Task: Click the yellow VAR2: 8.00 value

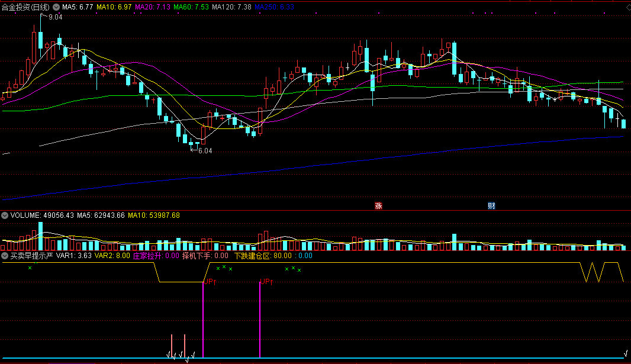Action: tap(112, 256)
